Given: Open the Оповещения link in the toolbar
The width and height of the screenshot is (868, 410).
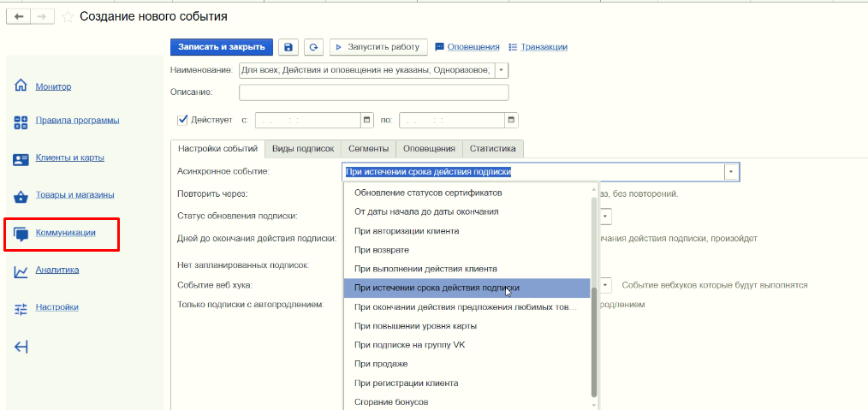Looking at the screenshot, I should (x=473, y=47).
